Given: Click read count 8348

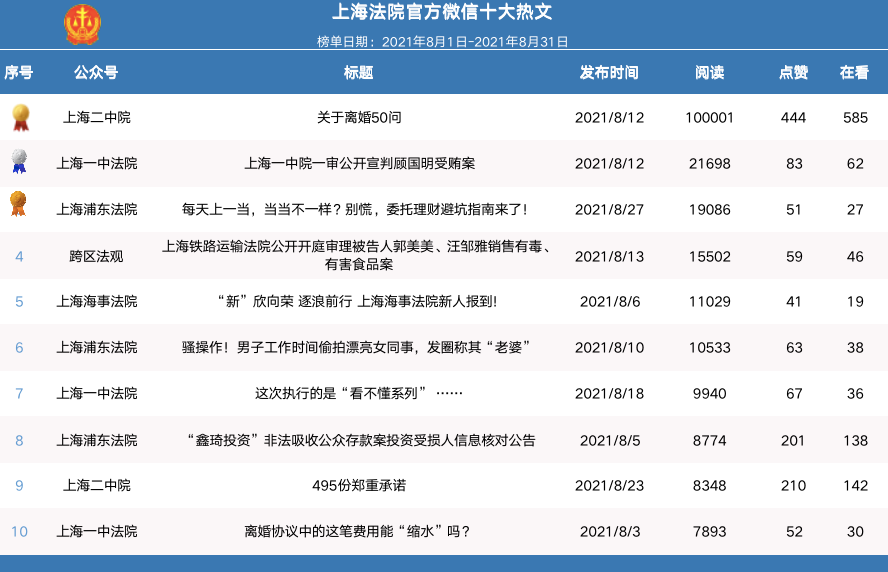Looking at the screenshot, I should click(x=710, y=485).
